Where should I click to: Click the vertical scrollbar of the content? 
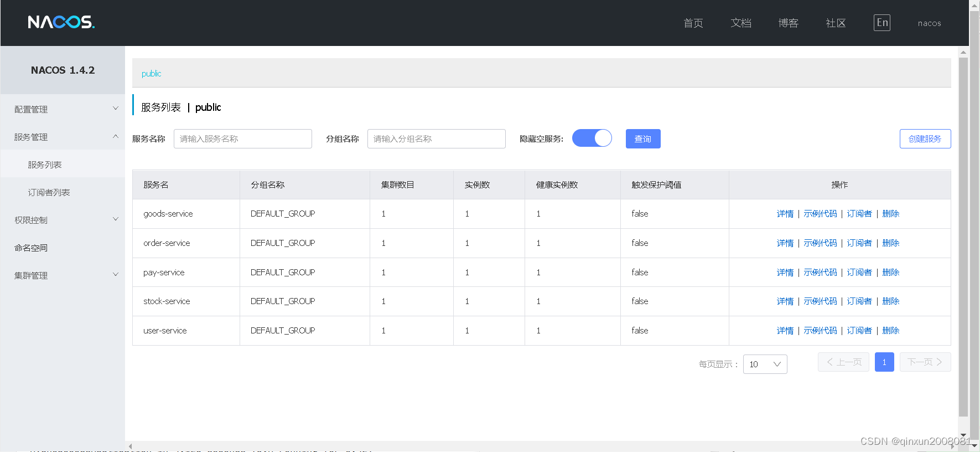click(x=963, y=237)
